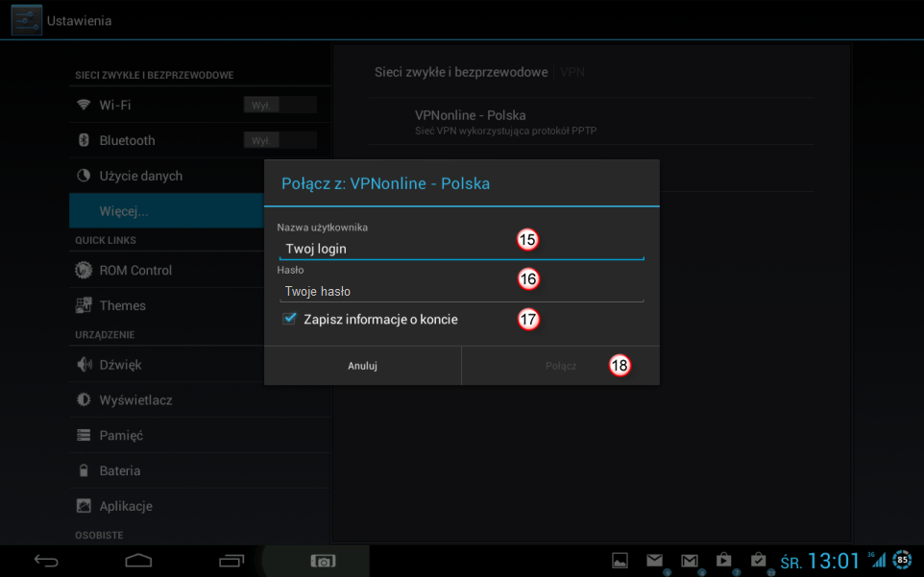Open Użycie danych settings
Image resolution: width=924 pixels, height=577 pixels.
click(166, 176)
